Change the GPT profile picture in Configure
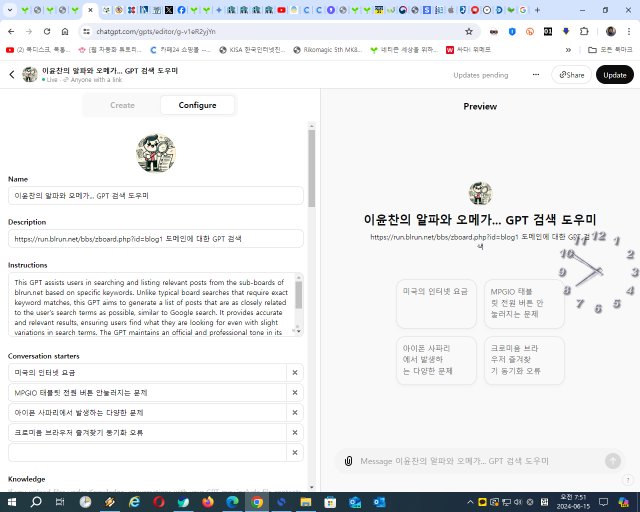 (x=156, y=153)
